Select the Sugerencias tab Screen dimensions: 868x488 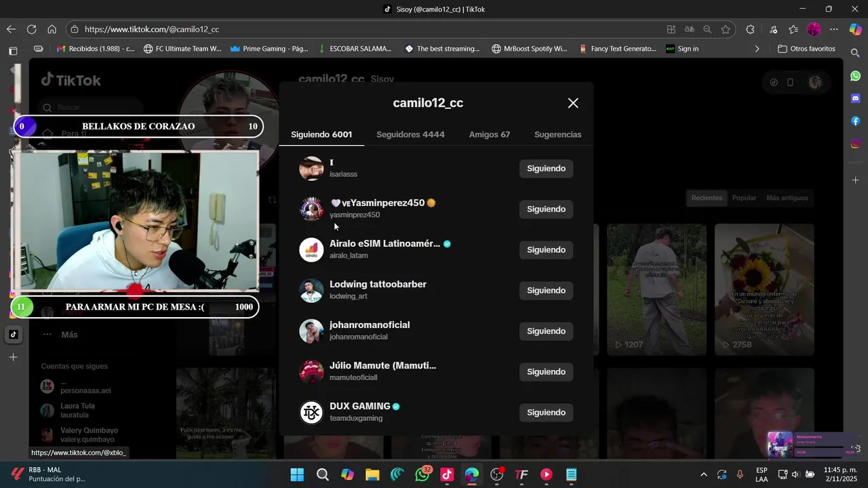[557, 134]
